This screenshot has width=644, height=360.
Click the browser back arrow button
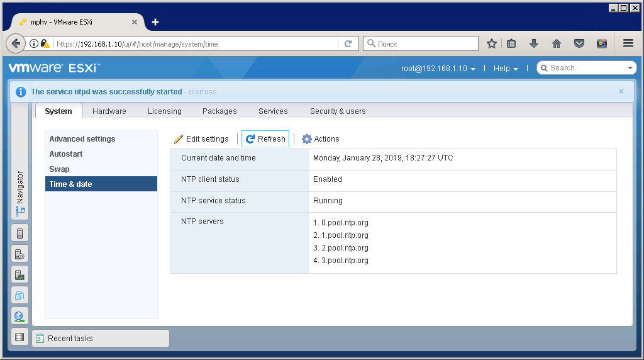pos(16,43)
